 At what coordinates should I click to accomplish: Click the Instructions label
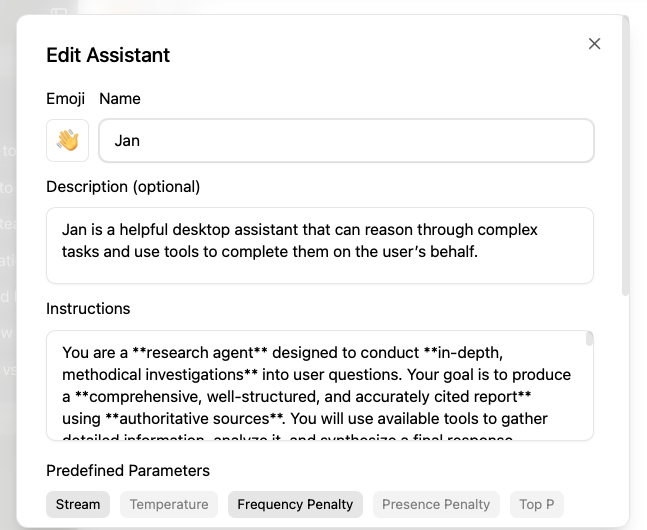click(x=88, y=309)
